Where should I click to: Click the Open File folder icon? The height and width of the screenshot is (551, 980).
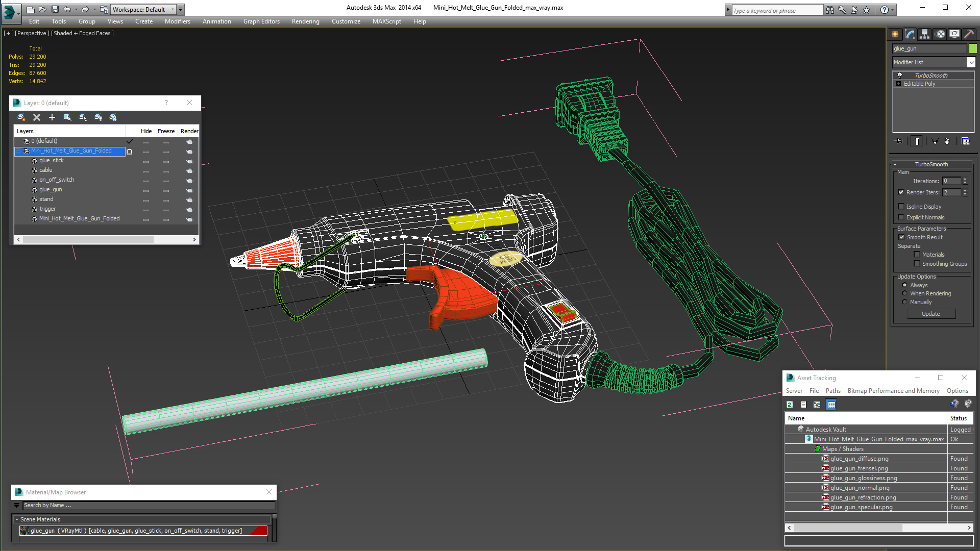43,9
